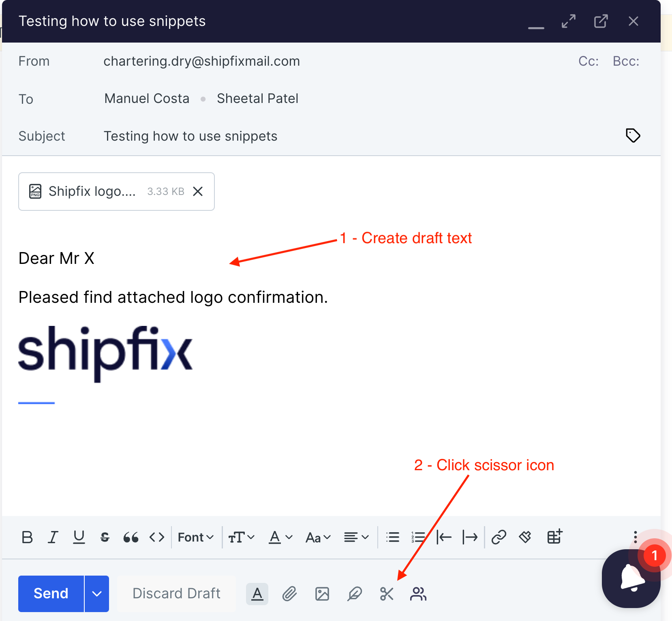
Task: Open the Font family dropdown
Action: tap(196, 537)
